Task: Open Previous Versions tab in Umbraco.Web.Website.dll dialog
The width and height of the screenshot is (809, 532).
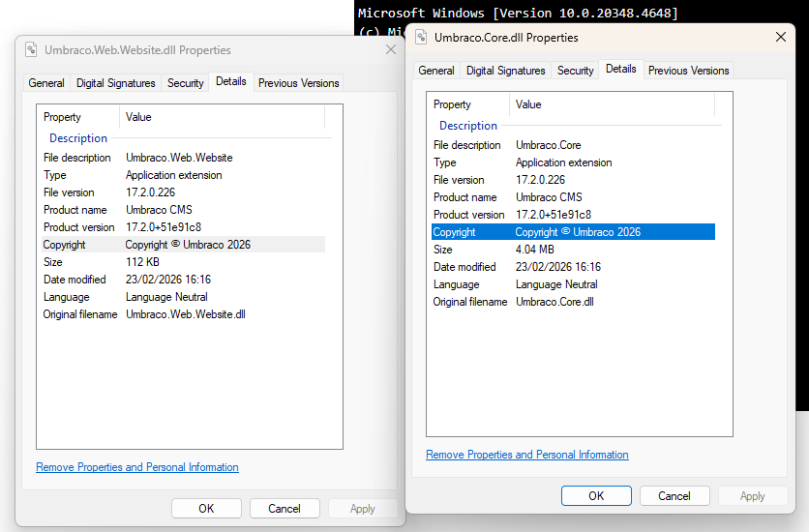Action: [x=298, y=83]
